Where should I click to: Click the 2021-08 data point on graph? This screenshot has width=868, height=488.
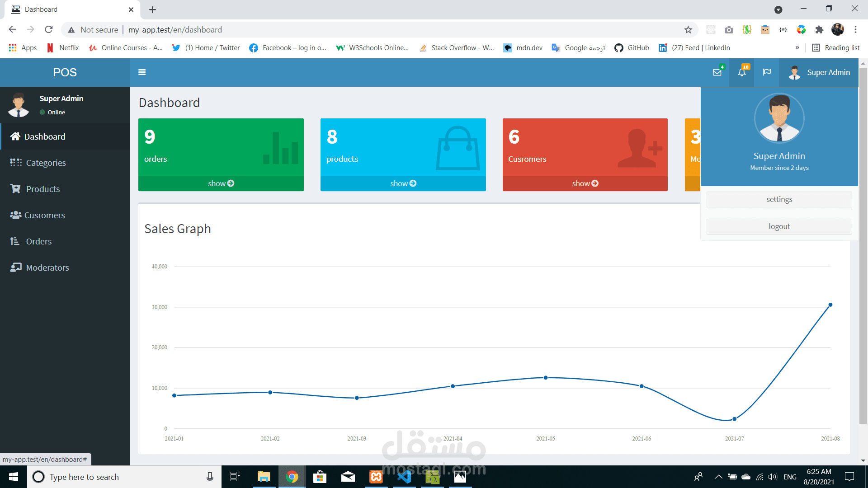830,305
